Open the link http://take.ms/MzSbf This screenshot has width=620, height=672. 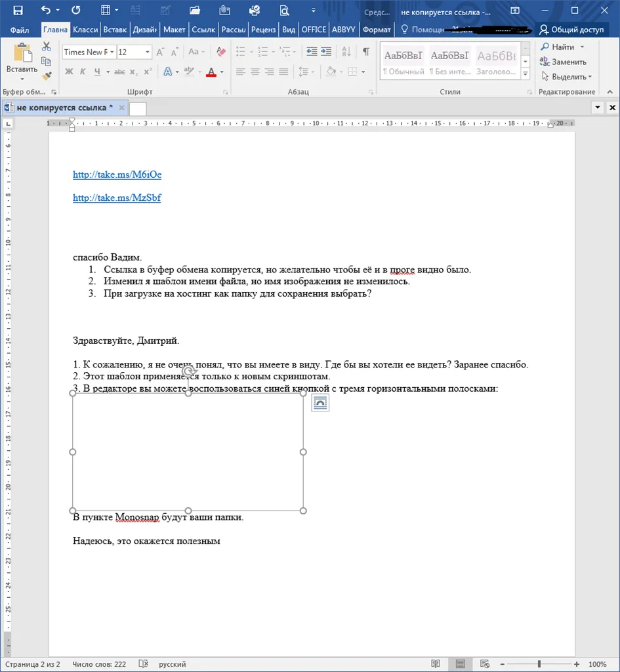tap(117, 198)
